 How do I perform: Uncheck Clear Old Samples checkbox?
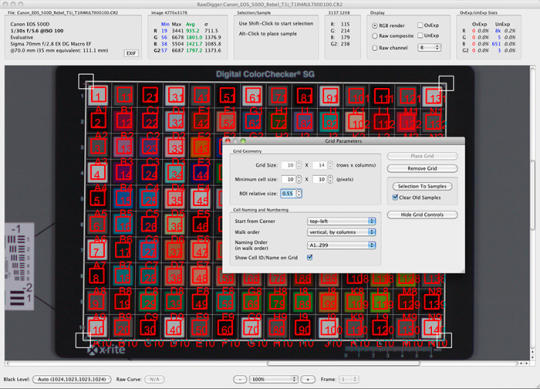point(395,197)
